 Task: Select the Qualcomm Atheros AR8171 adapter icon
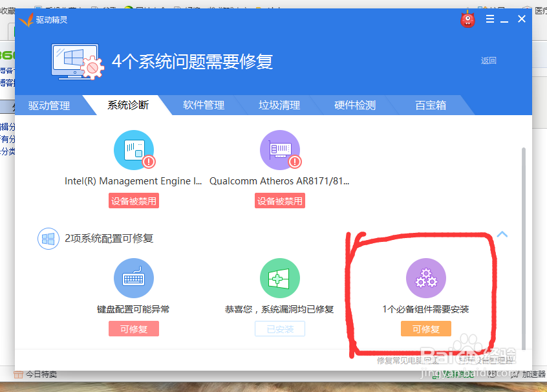(280, 150)
